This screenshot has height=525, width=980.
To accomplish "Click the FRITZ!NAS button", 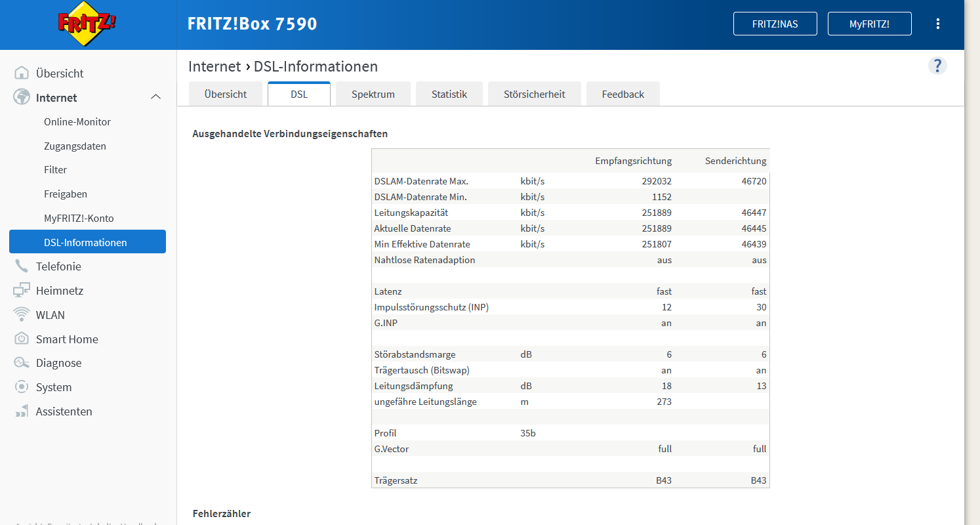I will (x=775, y=24).
